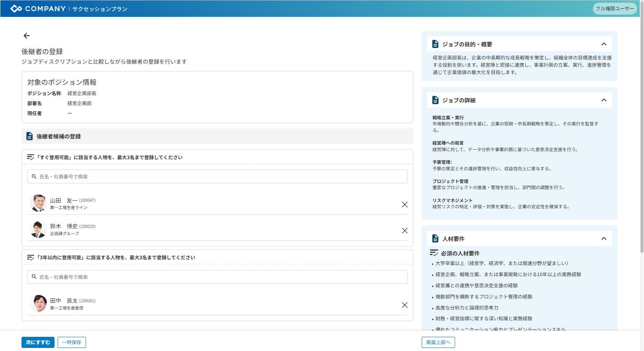The width and height of the screenshot is (644, 351).
Task: Remove 田中 良太 from candidates
Action: (x=404, y=305)
